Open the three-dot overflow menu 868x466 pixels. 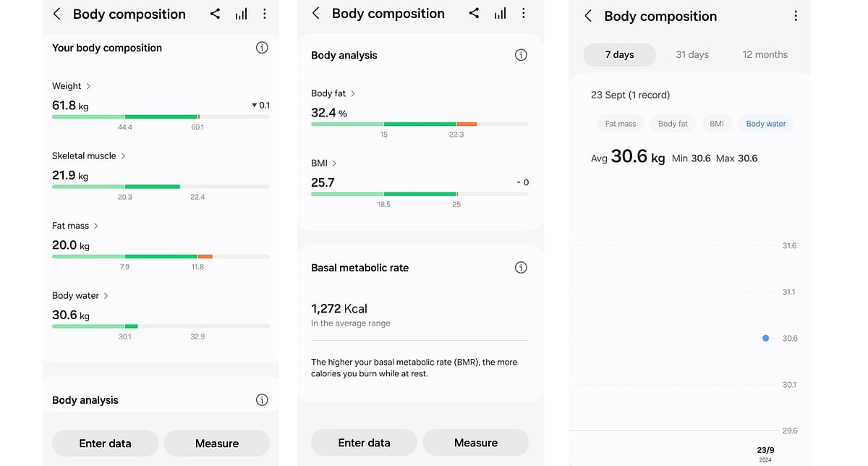click(x=264, y=13)
